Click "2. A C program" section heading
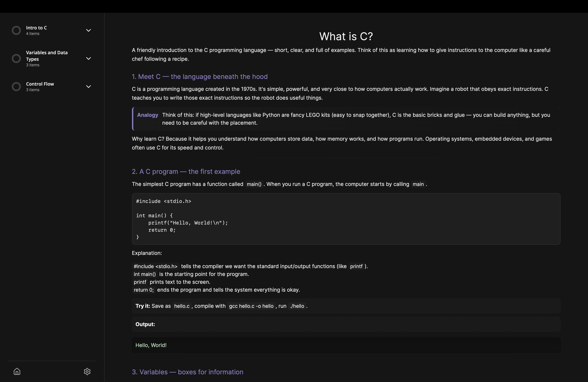The width and height of the screenshot is (588, 382). click(186, 172)
